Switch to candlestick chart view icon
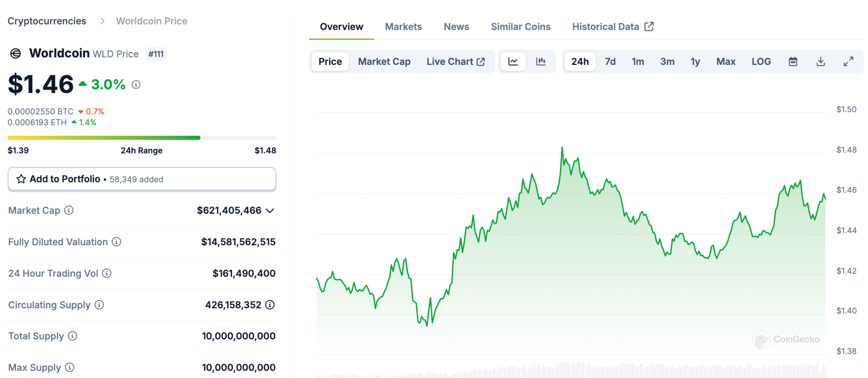The width and height of the screenshot is (868, 378). tap(541, 62)
